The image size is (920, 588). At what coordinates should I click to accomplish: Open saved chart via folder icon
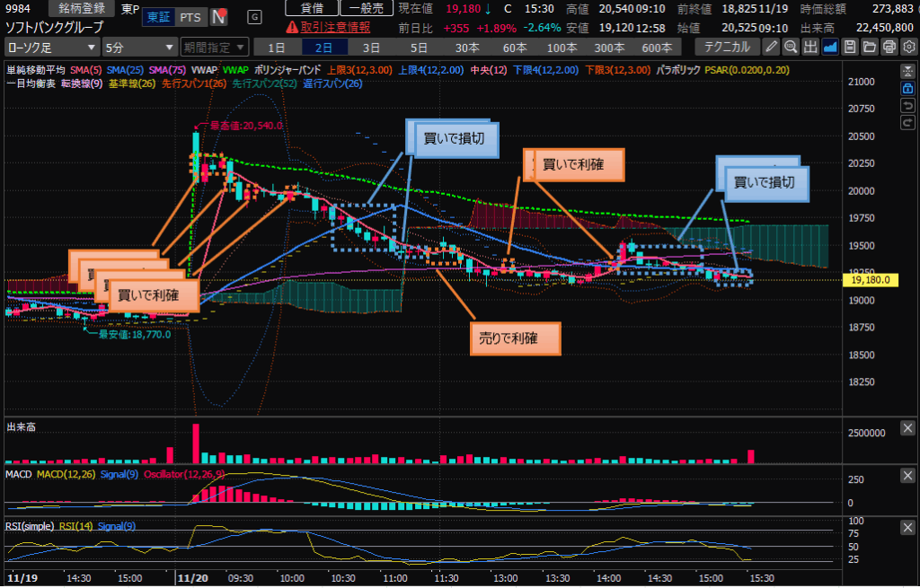click(x=868, y=46)
